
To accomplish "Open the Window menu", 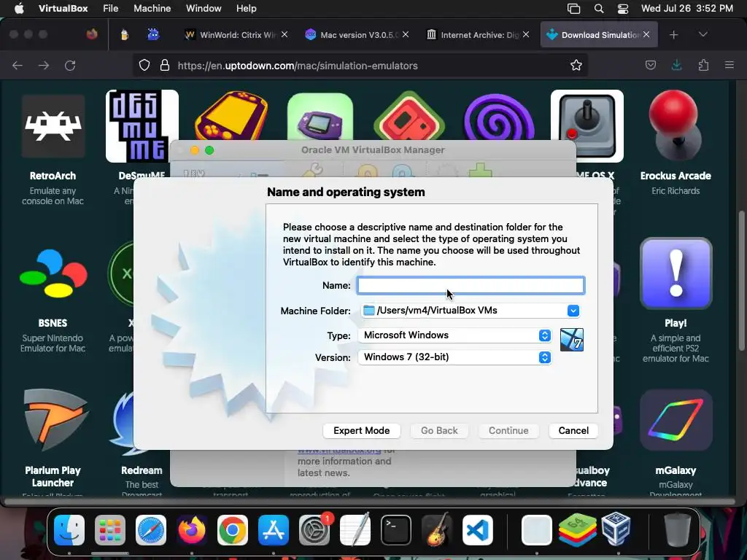I will tap(204, 9).
